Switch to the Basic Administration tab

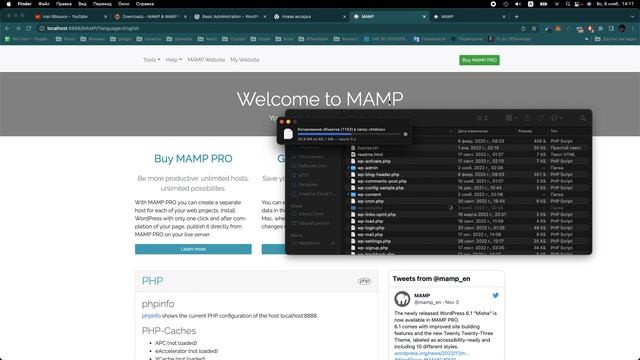pyautogui.click(x=229, y=17)
